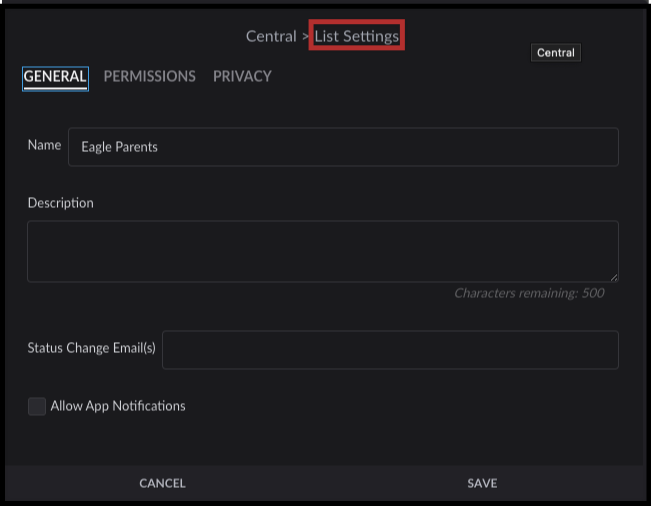Screen dimensions: 651x506
Task: Click the Central tooltip box
Action: tap(555, 53)
